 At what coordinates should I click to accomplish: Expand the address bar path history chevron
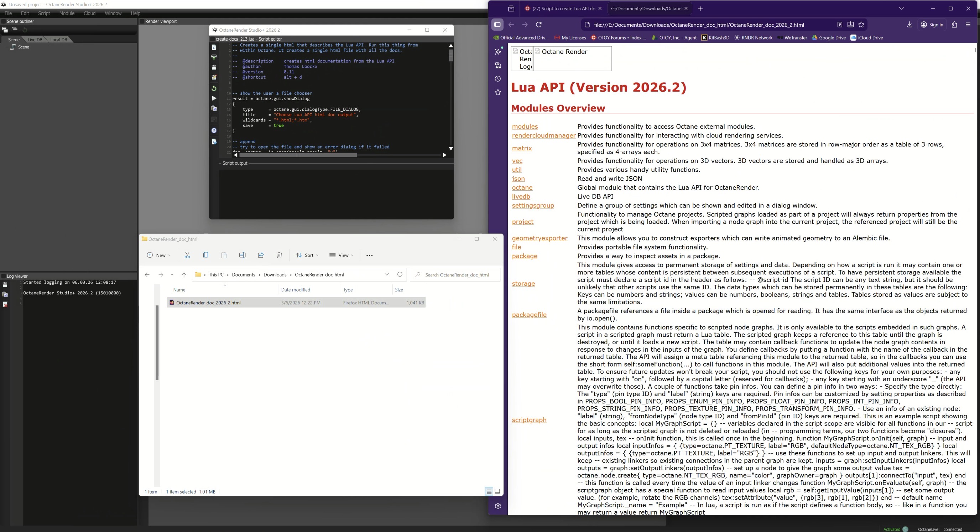[x=387, y=275]
